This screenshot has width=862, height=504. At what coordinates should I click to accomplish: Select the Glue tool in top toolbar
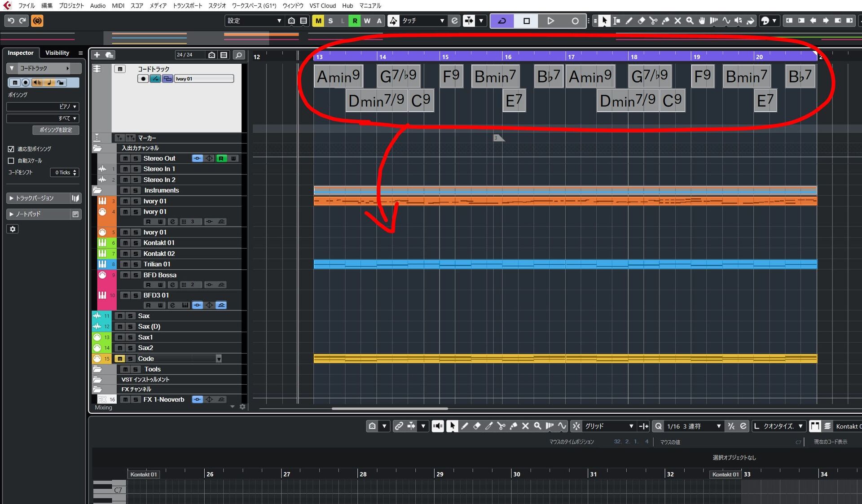click(665, 21)
